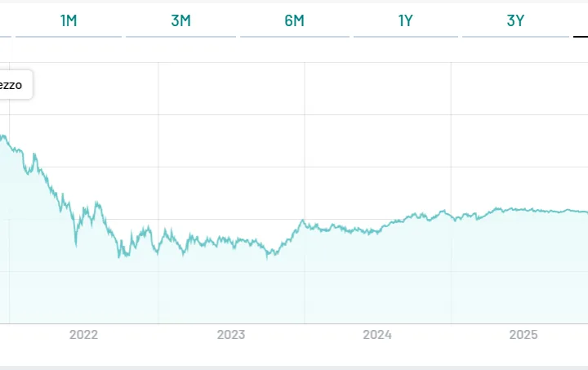Click the low point right after the 2022 label

(x=119, y=256)
